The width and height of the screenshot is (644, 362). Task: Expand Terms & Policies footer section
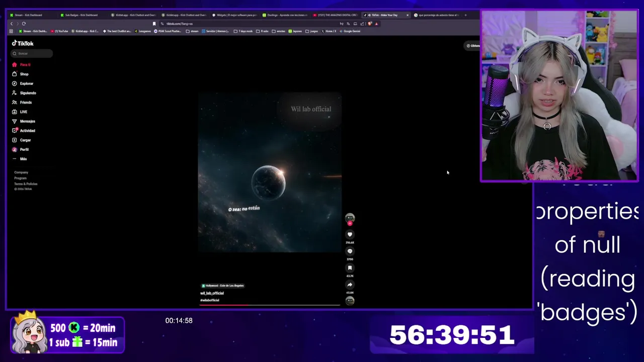point(26,184)
